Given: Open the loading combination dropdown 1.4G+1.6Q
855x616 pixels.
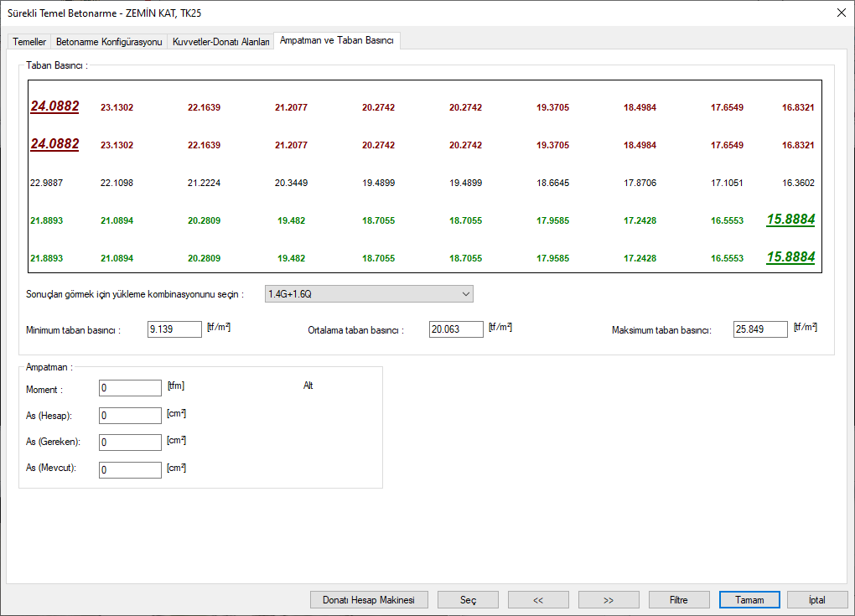Looking at the screenshot, I should (x=369, y=294).
